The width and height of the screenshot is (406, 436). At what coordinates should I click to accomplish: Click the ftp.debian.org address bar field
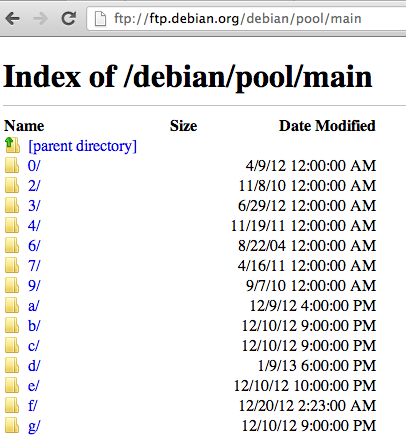(x=247, y=18)
